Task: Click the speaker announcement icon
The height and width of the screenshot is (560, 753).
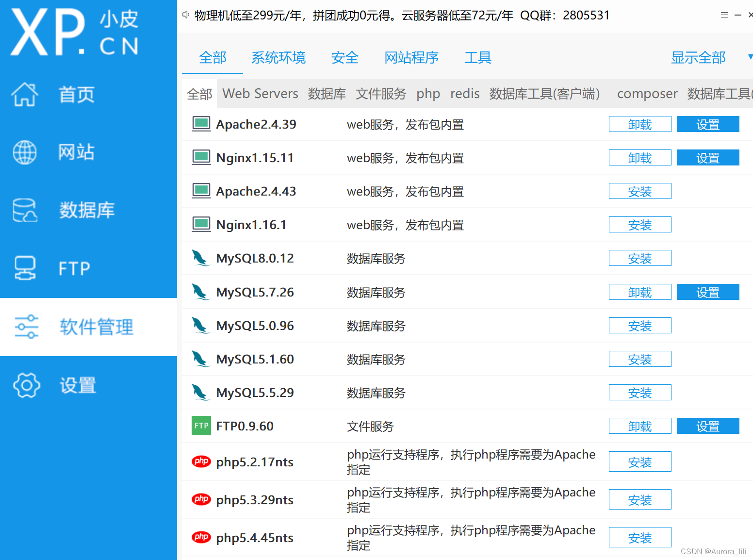Action: [x=186, y=15]
